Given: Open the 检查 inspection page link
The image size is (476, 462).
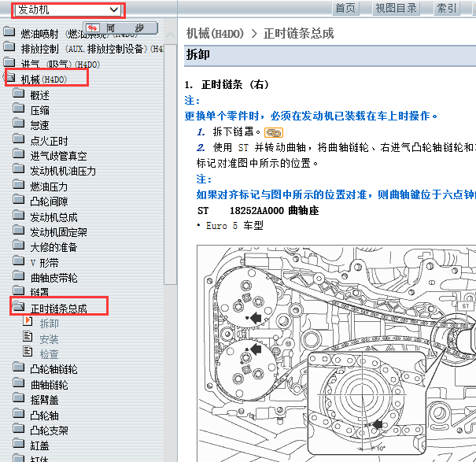Looking at the screenshot, I should pyautogui.click(x=50, y=354).
